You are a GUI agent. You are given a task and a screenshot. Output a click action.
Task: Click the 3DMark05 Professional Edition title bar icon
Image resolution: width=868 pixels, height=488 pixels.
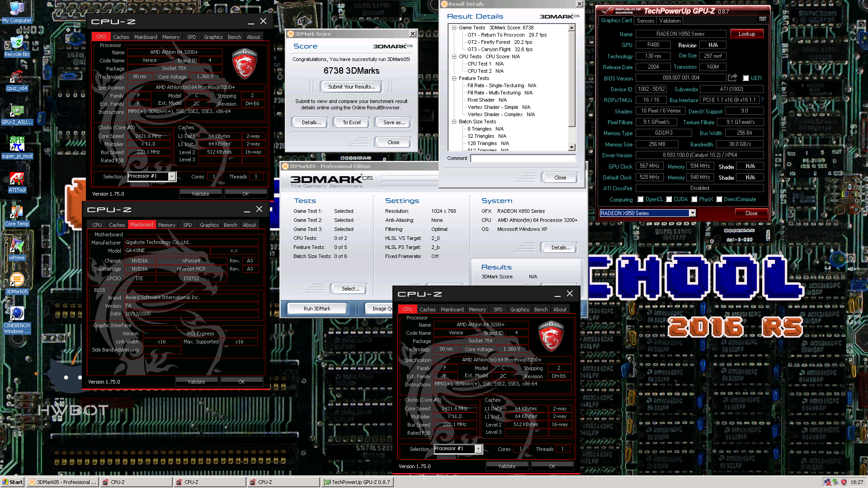coord(286,166)
